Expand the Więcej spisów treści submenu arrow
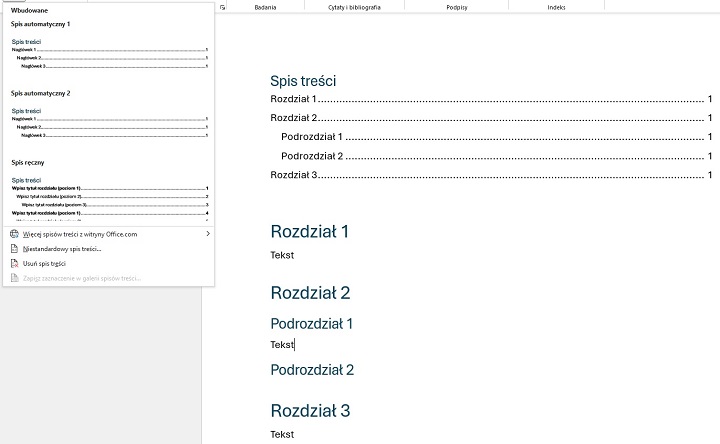 click(x=207, y=234)
